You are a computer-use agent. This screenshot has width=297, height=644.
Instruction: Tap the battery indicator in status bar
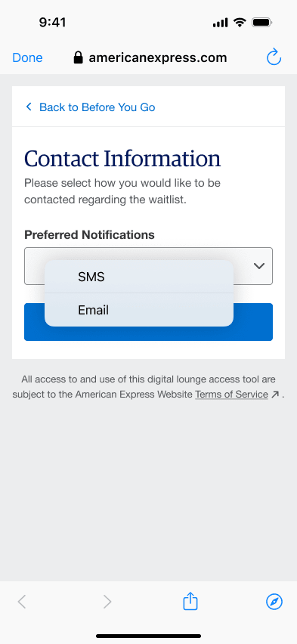(x=261, y=22)
